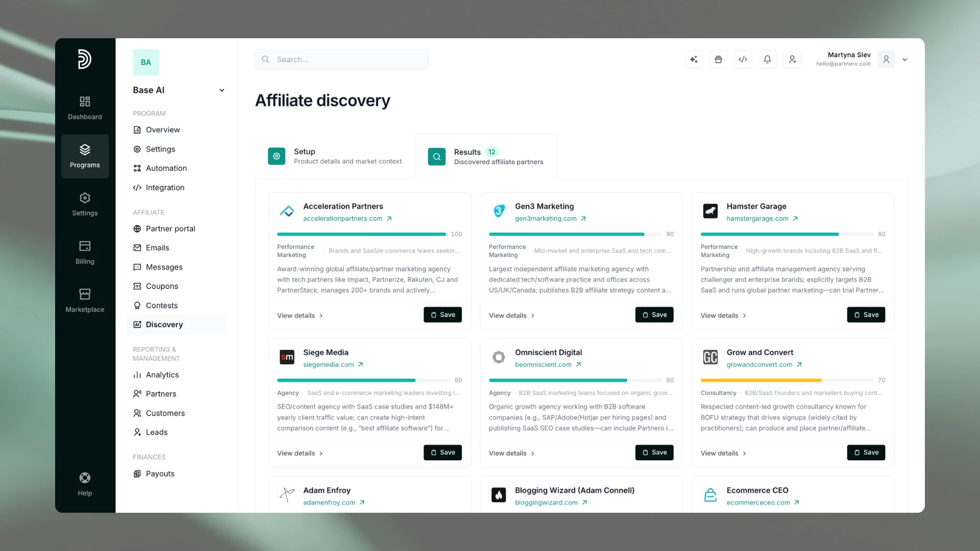Click the gift box icon in header
The image size is (980, 551).
pyautogui.click(x=718, y=60)
